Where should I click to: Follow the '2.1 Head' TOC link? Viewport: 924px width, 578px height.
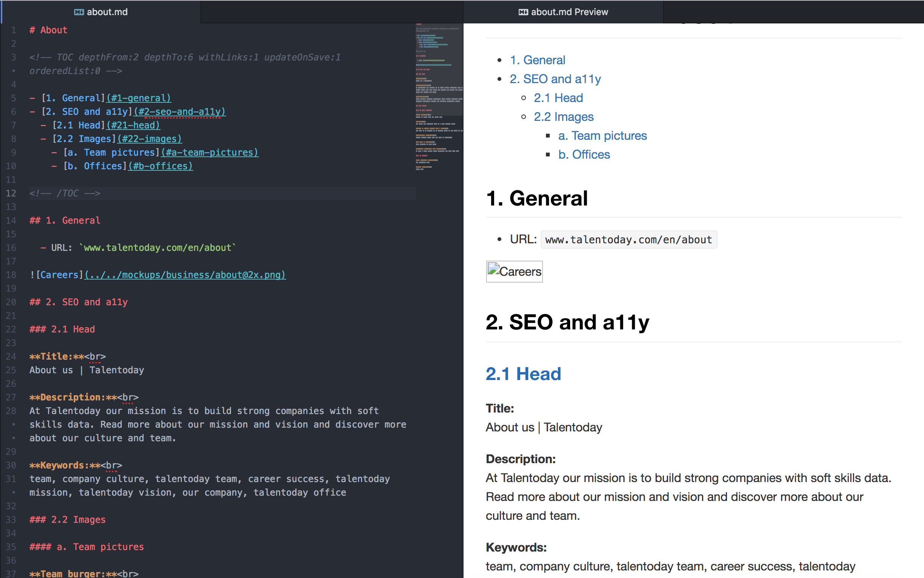[558, 98]
